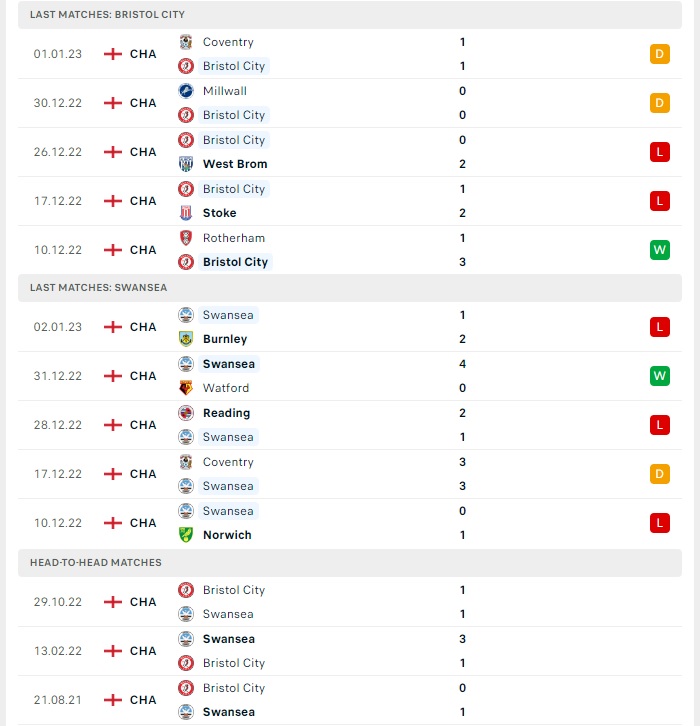
Task: Click the W badge for Rotherham match
Action: [x=660, y=250]
